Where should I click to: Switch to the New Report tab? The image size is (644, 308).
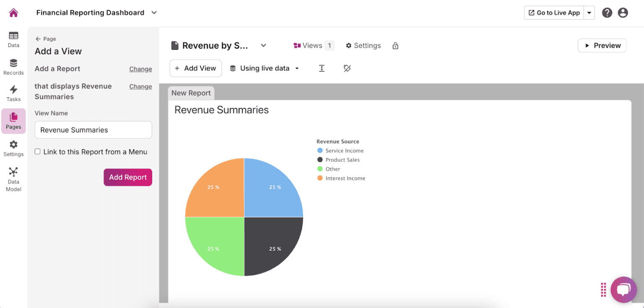coord(191,93)
